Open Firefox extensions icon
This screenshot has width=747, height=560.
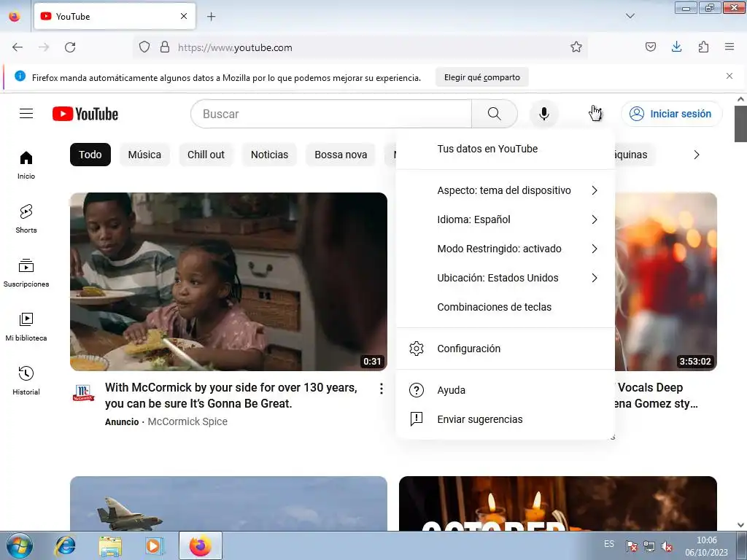click(703, 47)
